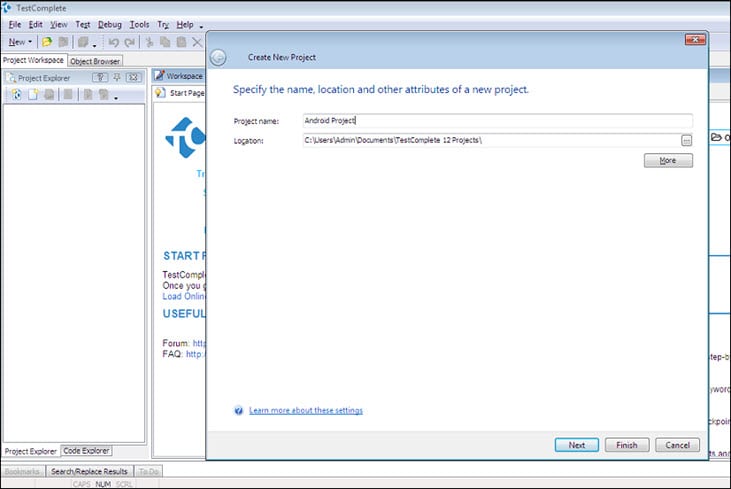The width and height of the screenshot is (731, 489).
Task: Click the Cut scissors icon
Action: pyautogui.click(x=149, y=42)
